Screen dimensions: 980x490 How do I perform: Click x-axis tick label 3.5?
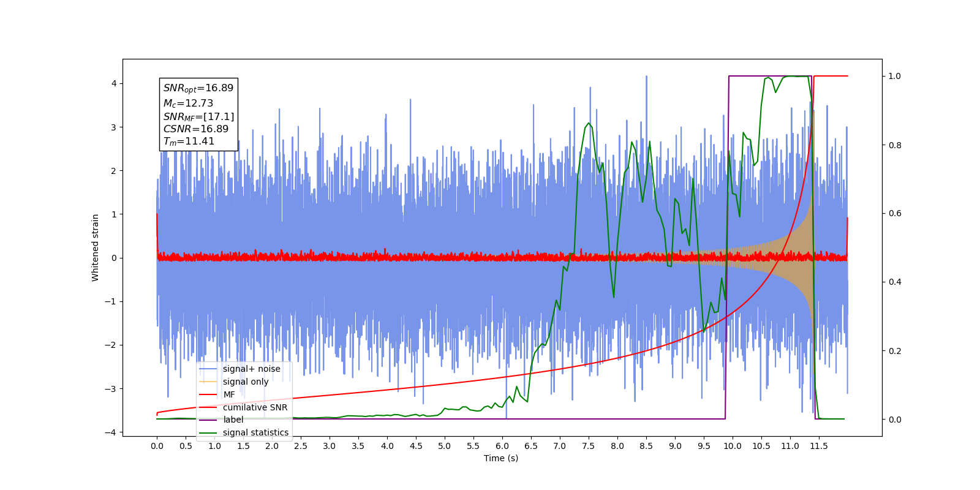click(x=358, y=446)
